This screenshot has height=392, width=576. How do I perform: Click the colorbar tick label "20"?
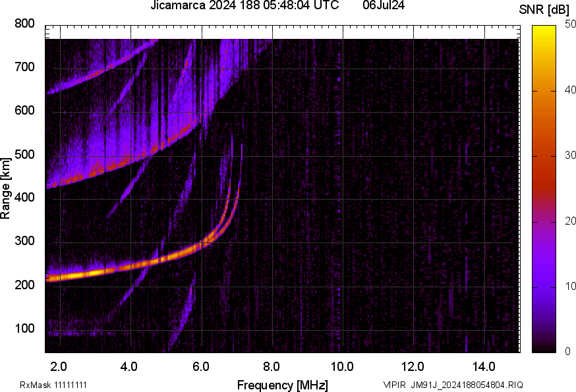point(570,221)
